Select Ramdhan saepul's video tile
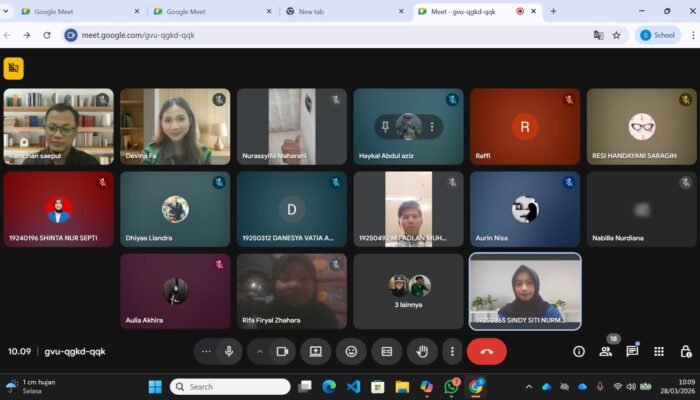Screen dimensions: 700x400 58,126
